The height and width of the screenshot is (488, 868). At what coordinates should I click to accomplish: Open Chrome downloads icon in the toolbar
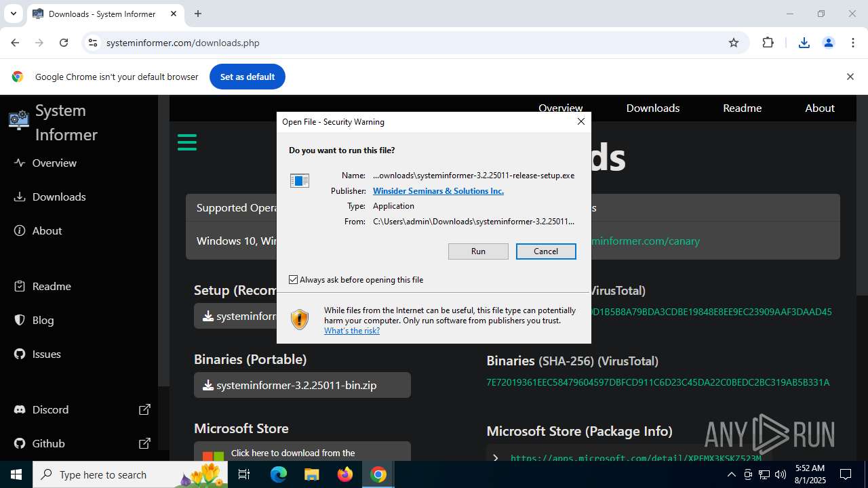804,43
